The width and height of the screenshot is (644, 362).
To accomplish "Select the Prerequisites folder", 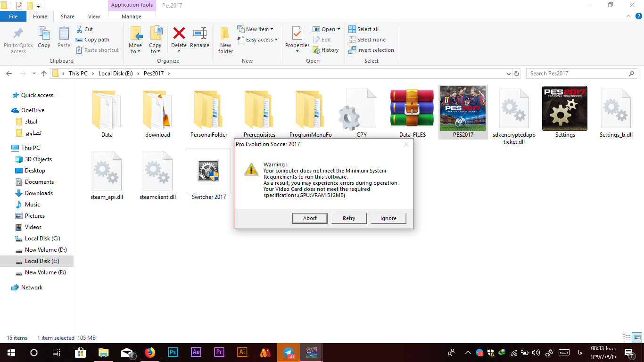I will (x=259, y=113).
